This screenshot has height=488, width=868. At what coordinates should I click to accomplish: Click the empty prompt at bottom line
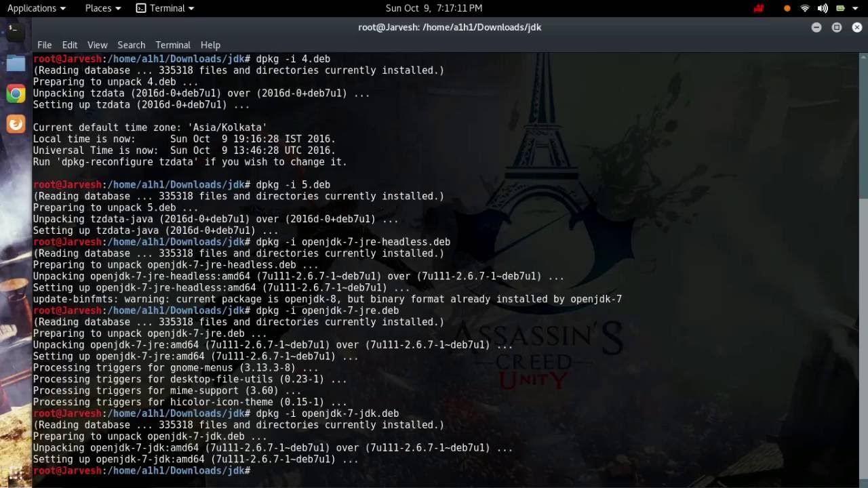coord(142,470)
